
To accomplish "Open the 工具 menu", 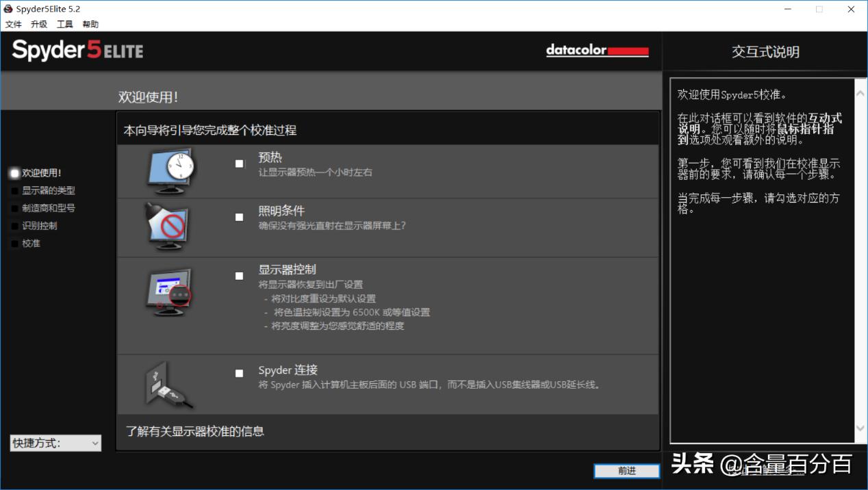I will 64,24.
